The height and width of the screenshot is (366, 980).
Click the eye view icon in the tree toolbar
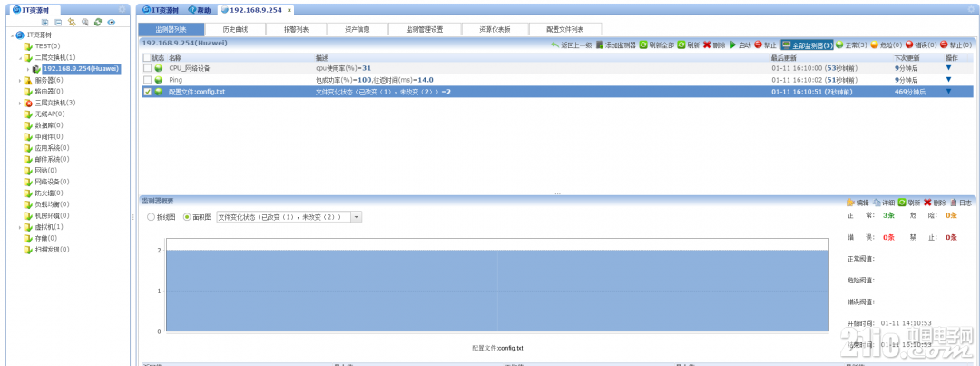[112, 22]
